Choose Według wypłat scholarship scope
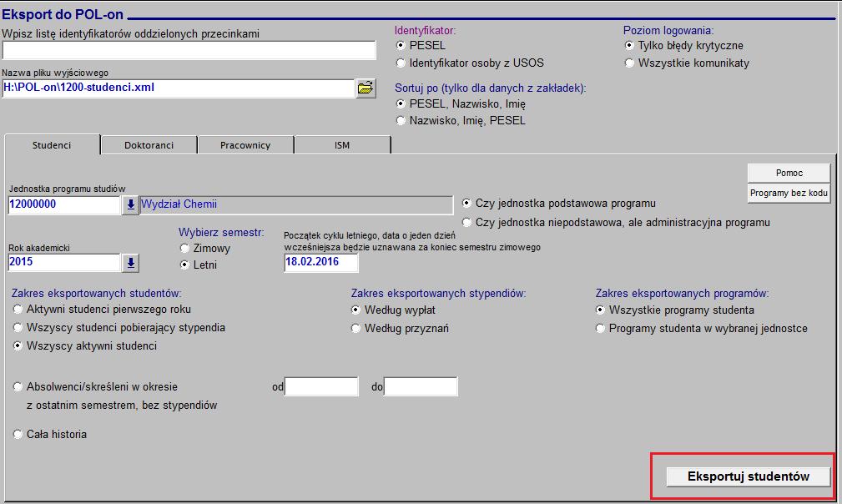The width and height of the screenshot is (842, 504). [355, 310]
